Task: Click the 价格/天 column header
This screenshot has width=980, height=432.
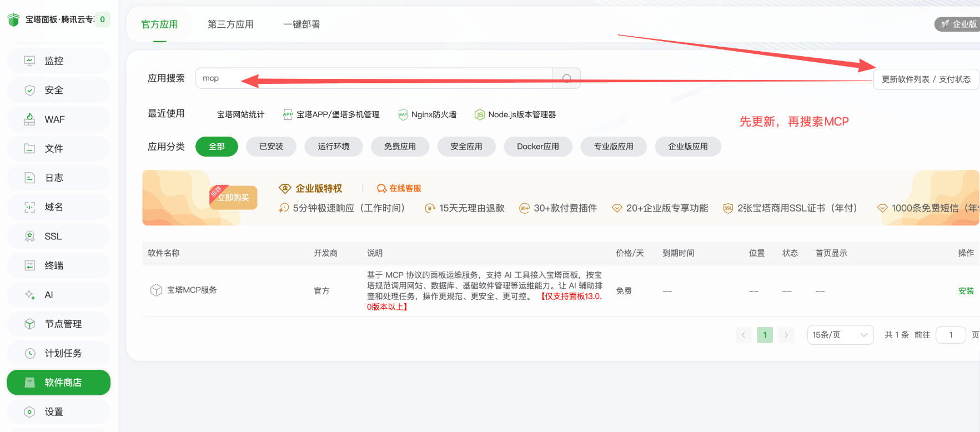Action: 630,253
